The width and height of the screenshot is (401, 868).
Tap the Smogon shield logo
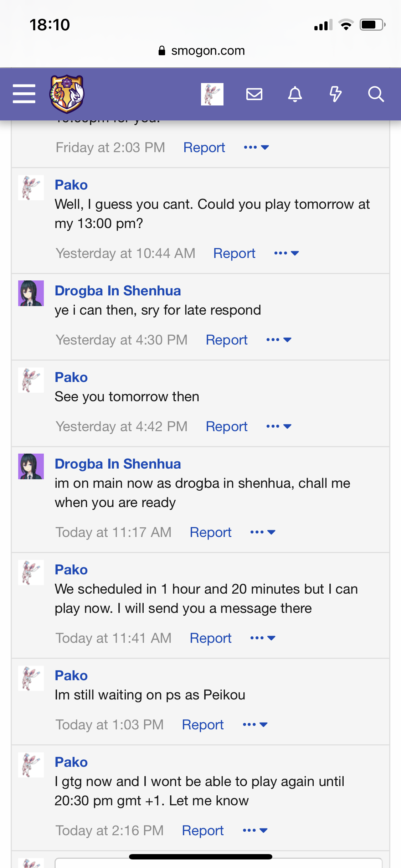(67, 94)
